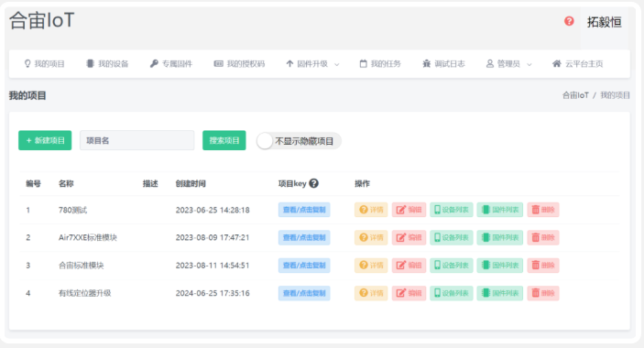Expand the 固件升级 dropdown menu
Viewport: 644px width, 348px height.
(x=312, y=63)
